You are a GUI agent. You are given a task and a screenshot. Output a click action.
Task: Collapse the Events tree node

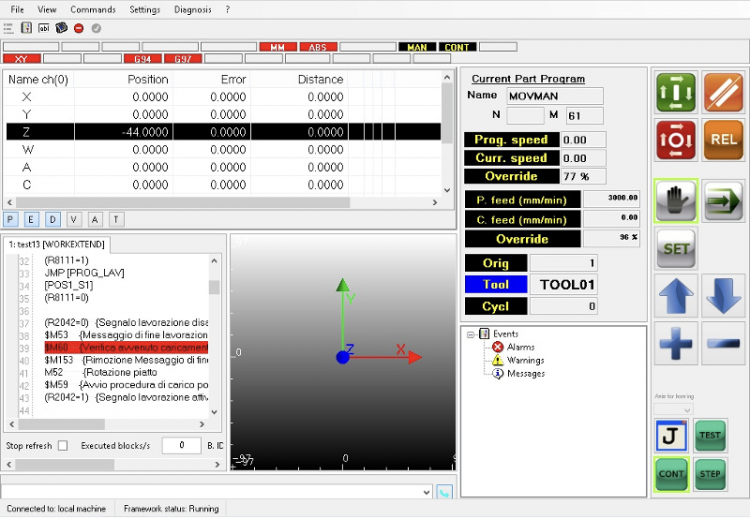472,334
